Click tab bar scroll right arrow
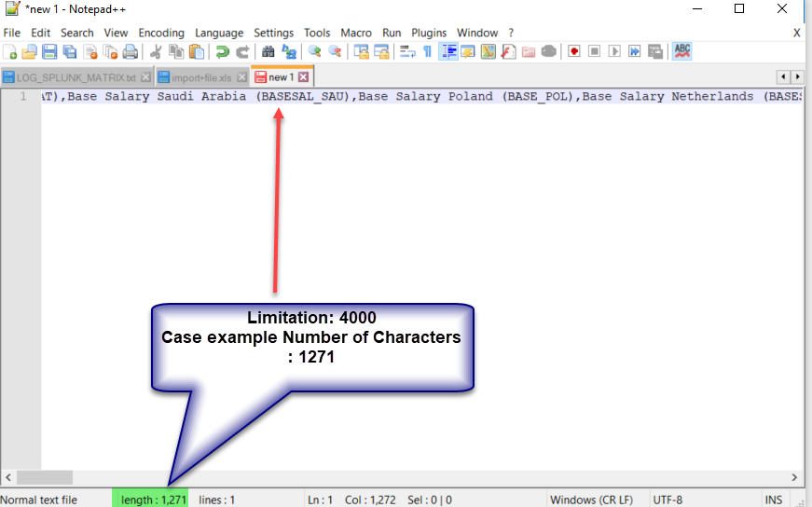 tap(797, 76)
